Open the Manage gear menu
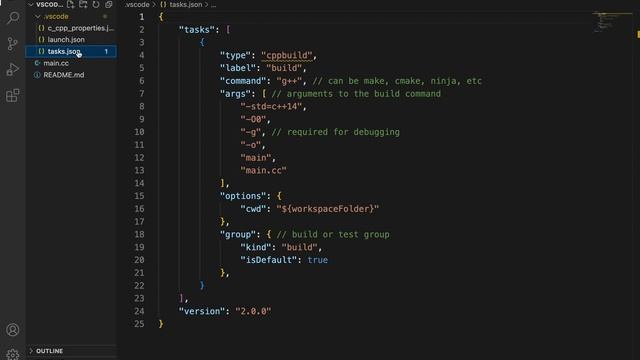640x360 pixels. tap(13, 354)
